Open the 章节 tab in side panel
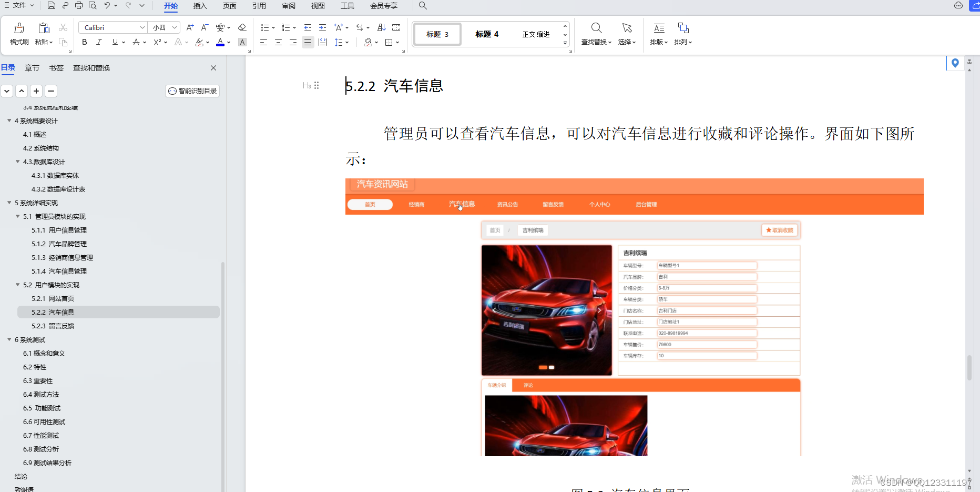Image resolution: width=980 pixels, height=492 pixels. 32,68
